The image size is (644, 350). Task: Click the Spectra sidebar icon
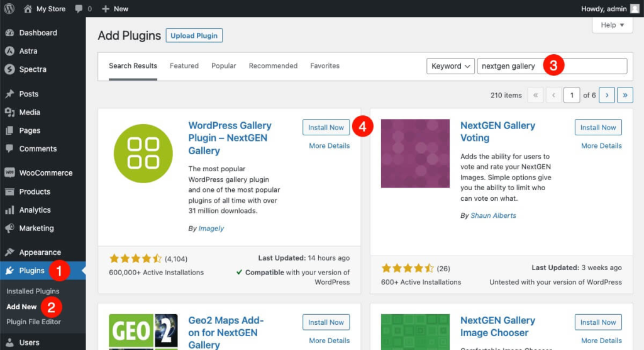click(9, 69)
